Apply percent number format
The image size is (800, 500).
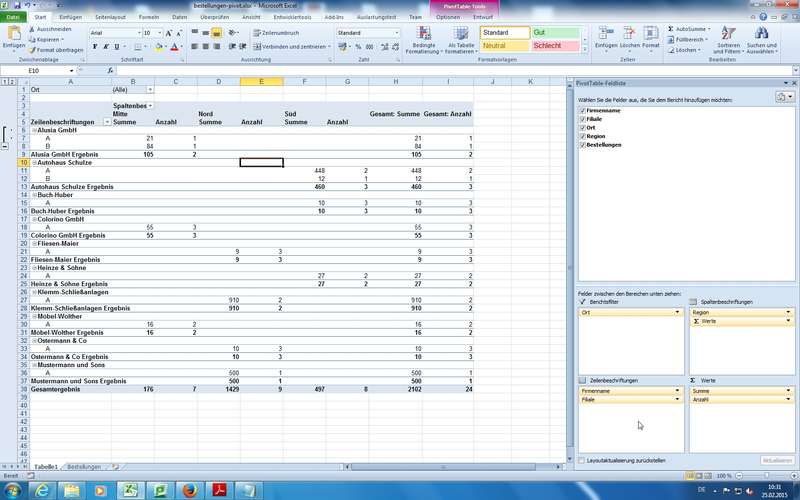(x=358, y=47)
